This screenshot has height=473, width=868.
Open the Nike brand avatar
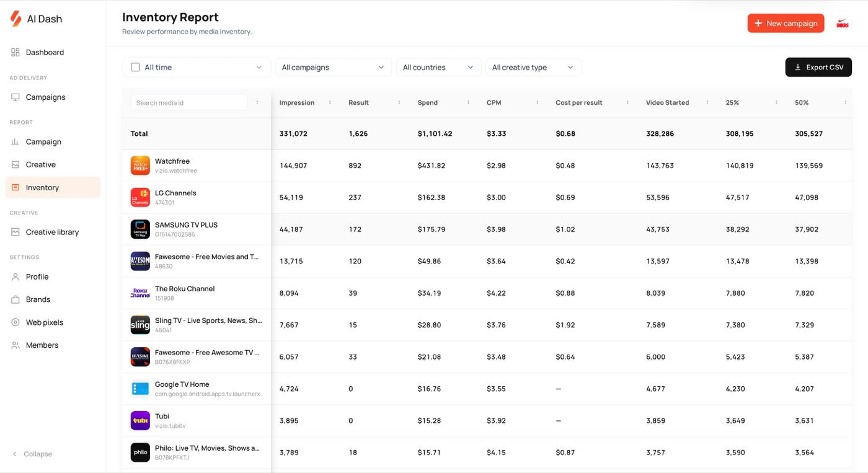tap(842, 24)
